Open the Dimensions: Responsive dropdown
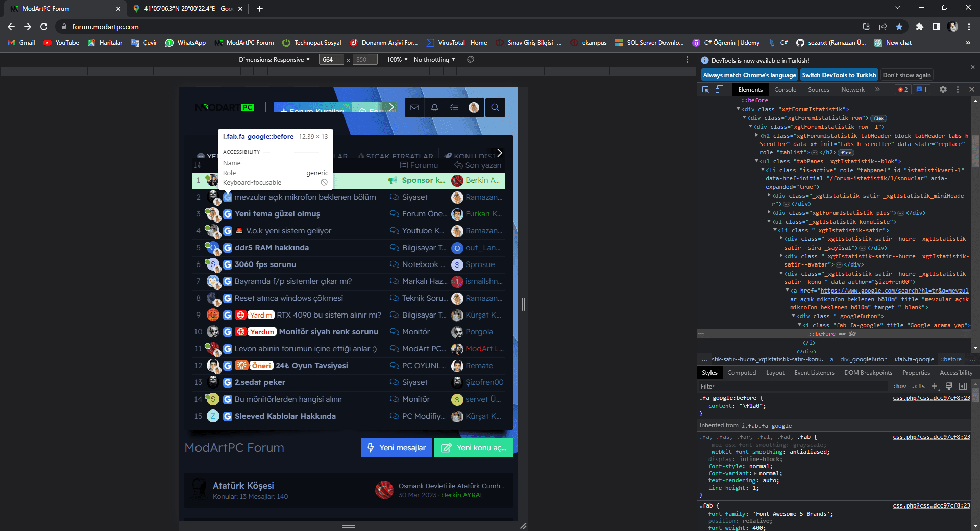Viewport: 980px width, 531px height. [275, 60]
